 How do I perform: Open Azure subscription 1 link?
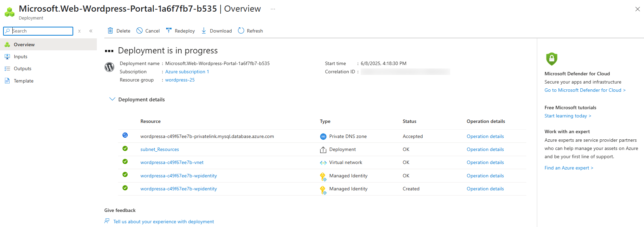click(x=187, y=72)
